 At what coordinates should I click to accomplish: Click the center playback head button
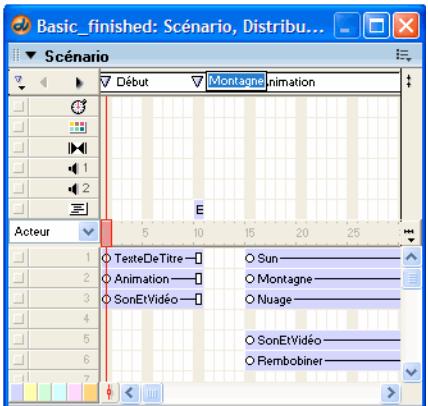point(109,392)
